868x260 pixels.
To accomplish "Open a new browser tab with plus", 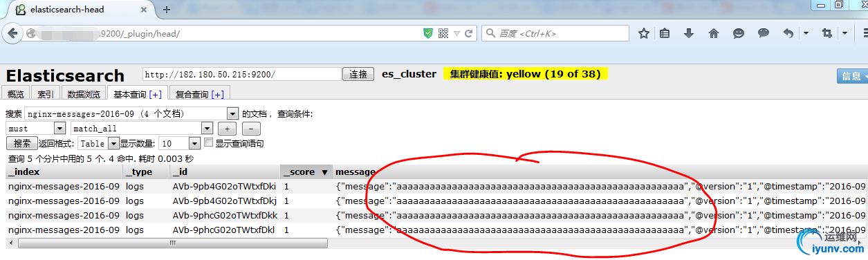I will 167,9.
